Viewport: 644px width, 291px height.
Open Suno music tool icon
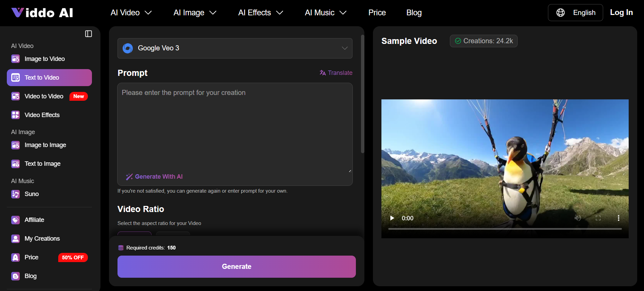16,194
